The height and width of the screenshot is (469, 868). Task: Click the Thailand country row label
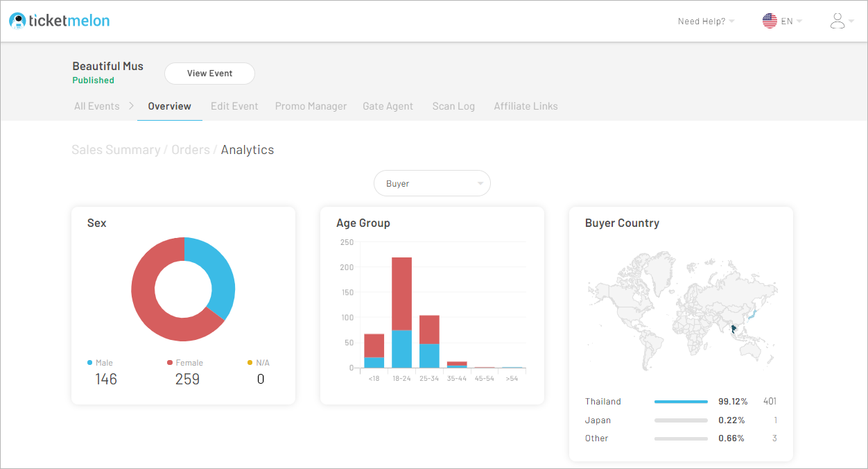click(x=603, y=402)
